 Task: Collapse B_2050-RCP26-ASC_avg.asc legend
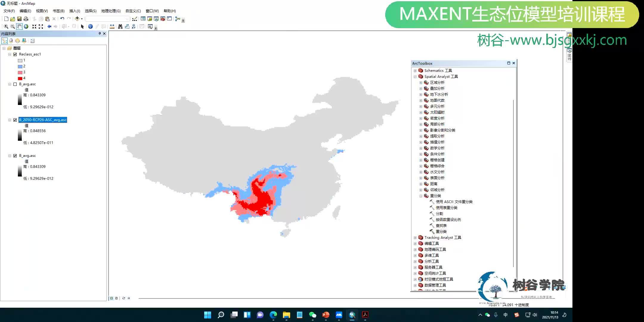[10, 120]
